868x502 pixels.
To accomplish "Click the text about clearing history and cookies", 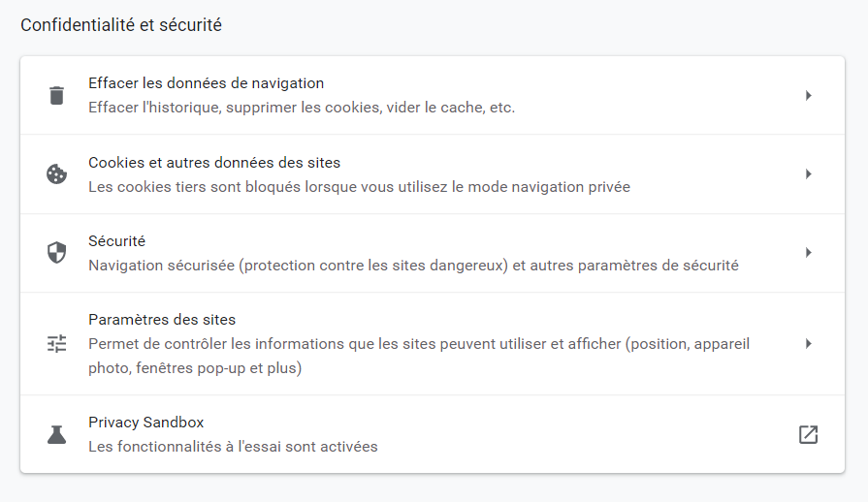I will tap(301, 108).
